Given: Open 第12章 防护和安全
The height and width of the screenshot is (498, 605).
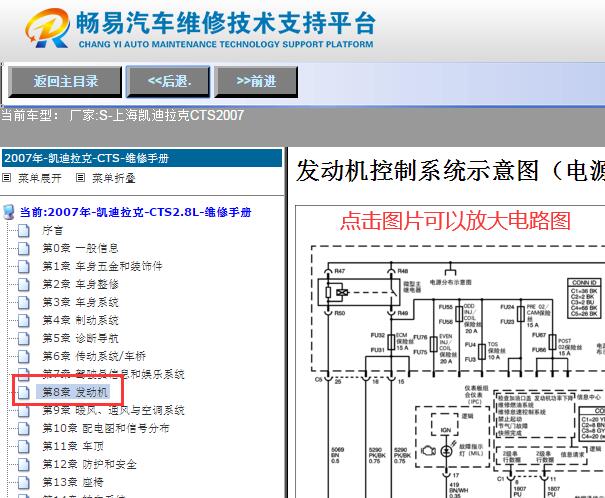Looking at the screenshot, I should (90, 464).
